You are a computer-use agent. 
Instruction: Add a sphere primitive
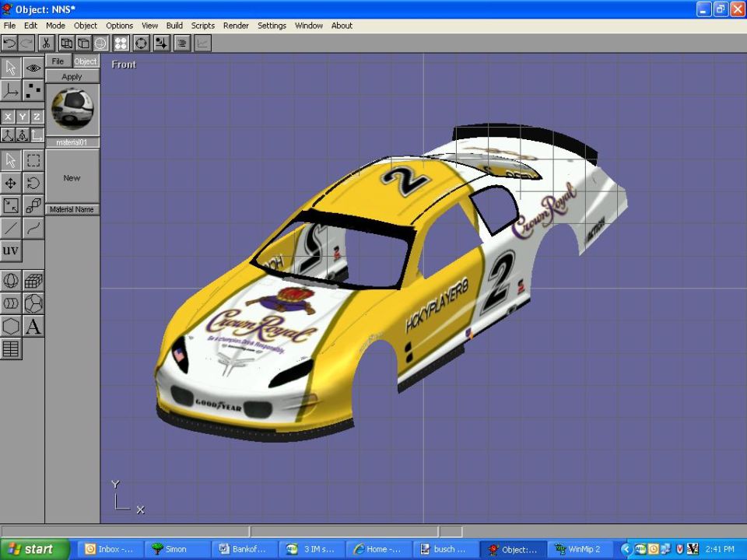(x=10, y=281)
